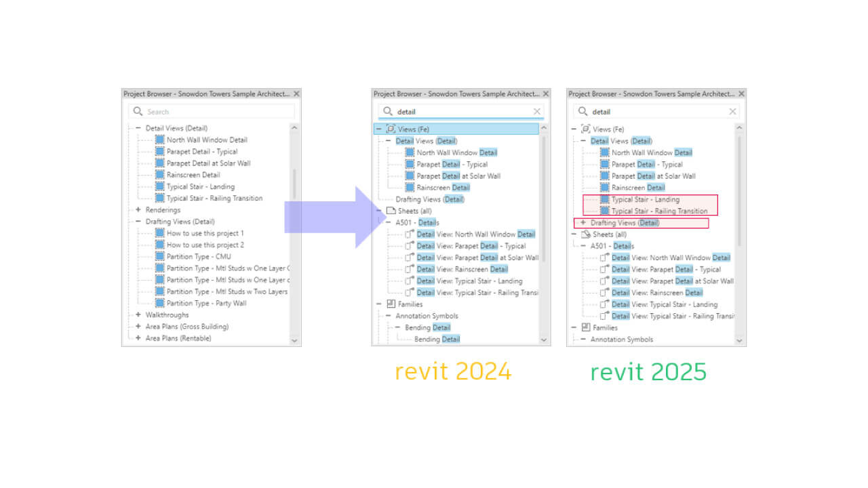Click the Sheets (all) icon in Revit 2025 panel
The image size is (868, 488).
coord(586,234)
